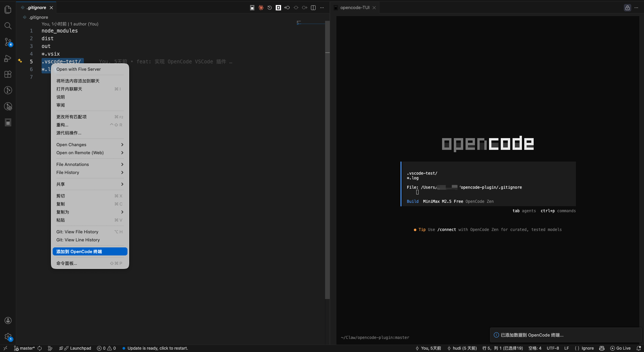Choose 粘贴 menu item
The height and width of the screenshot is (352, 644).
pos(90,220)
